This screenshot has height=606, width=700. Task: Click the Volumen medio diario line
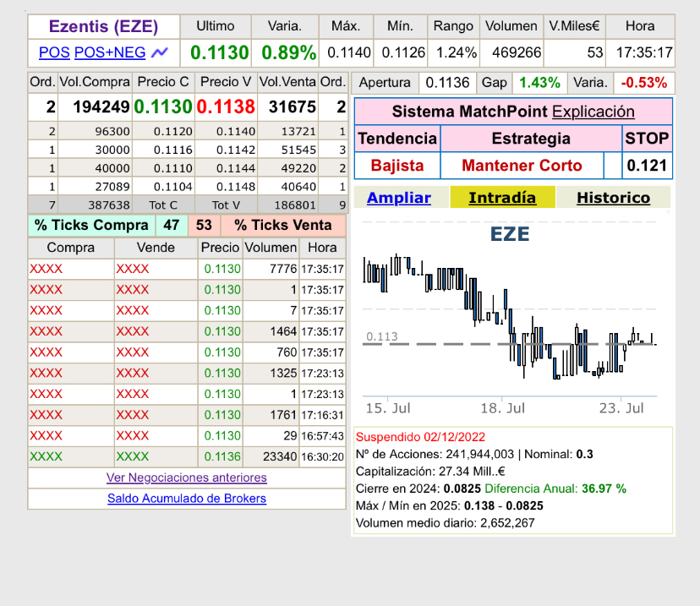click(x=445, y=523)
